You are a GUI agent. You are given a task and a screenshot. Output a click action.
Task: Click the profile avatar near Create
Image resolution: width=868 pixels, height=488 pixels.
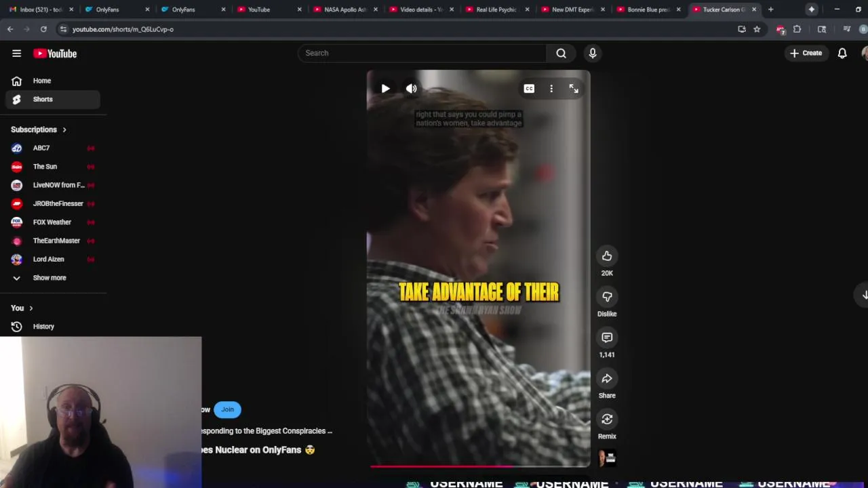865,53
